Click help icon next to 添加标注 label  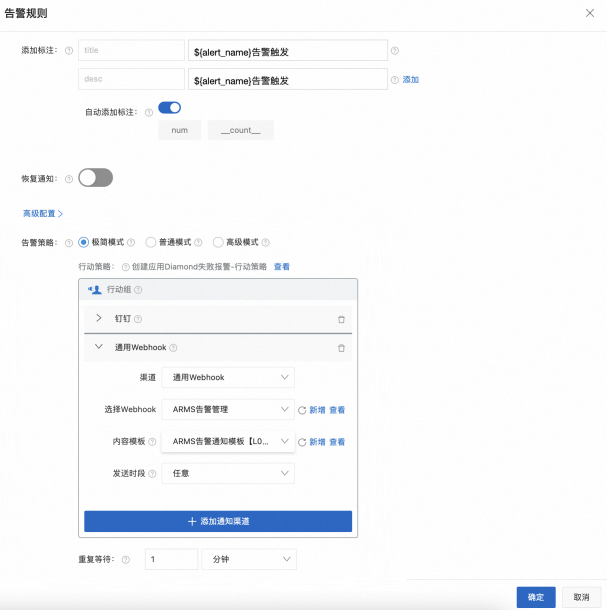[x=69, y=51]
